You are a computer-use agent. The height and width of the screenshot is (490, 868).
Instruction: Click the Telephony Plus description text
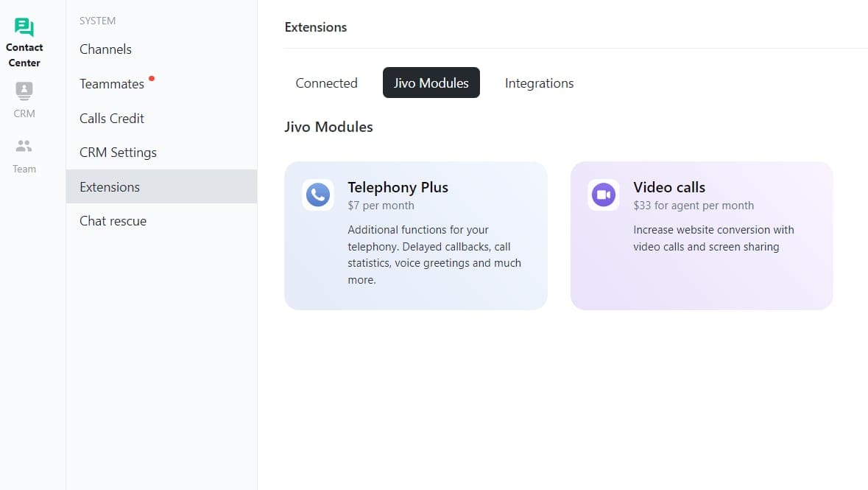pos(434,255)
